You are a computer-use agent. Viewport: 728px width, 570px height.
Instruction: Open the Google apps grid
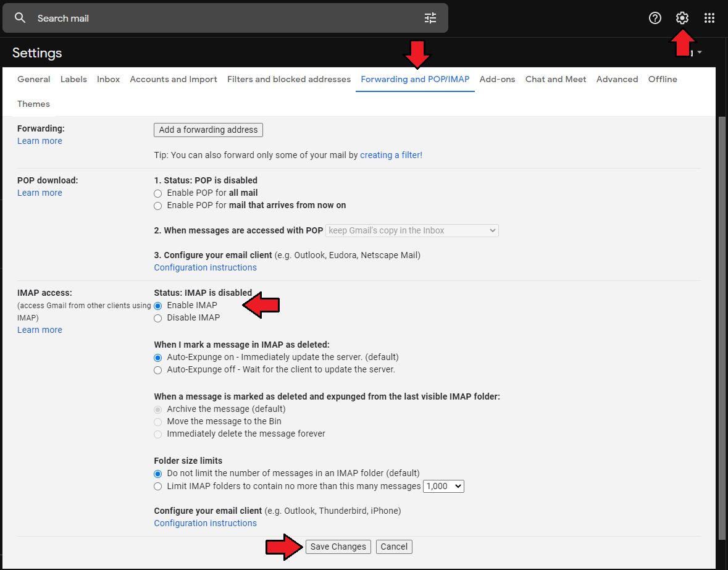709,18
